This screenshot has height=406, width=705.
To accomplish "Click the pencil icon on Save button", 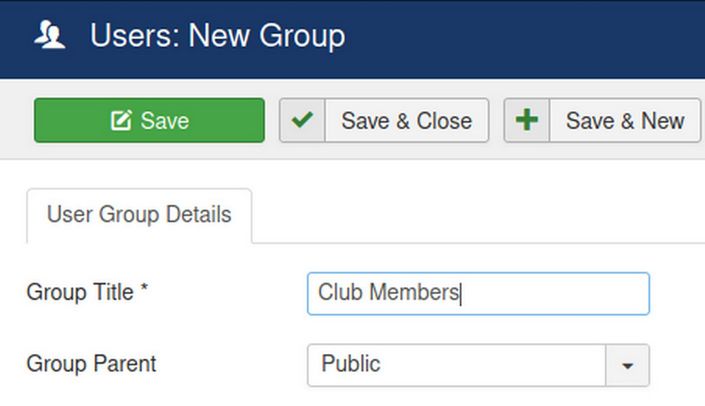I will [122, 121].
